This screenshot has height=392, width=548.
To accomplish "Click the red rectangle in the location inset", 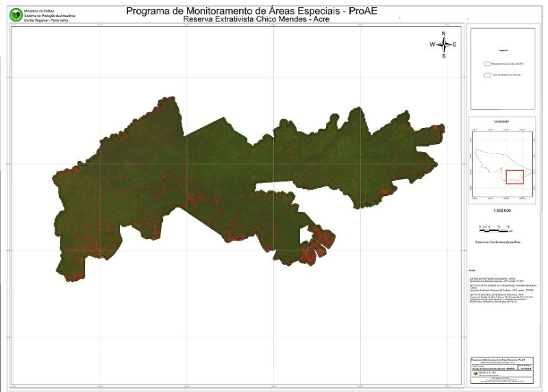I will [514, 177].
